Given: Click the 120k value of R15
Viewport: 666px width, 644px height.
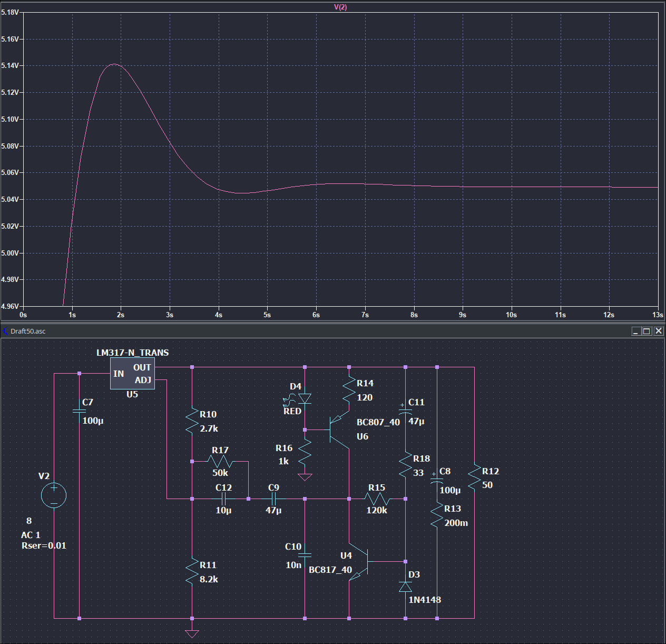Looking at the screenshot, I should coord(377,510).
